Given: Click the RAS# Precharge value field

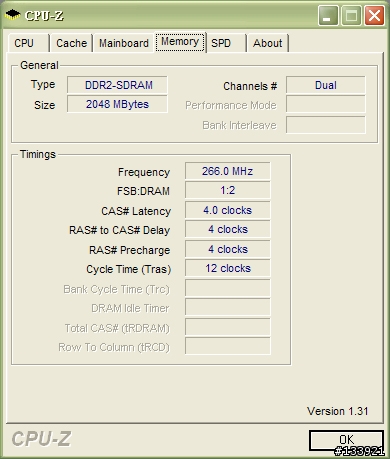Looking at the screenshot, I should 228,249.
